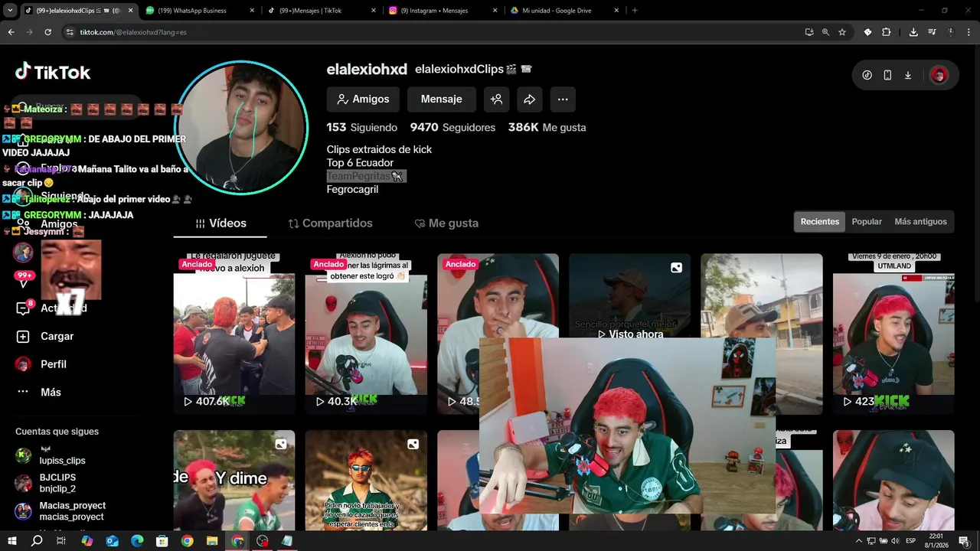View the 9470 Seguidores list

pos(452,127)
